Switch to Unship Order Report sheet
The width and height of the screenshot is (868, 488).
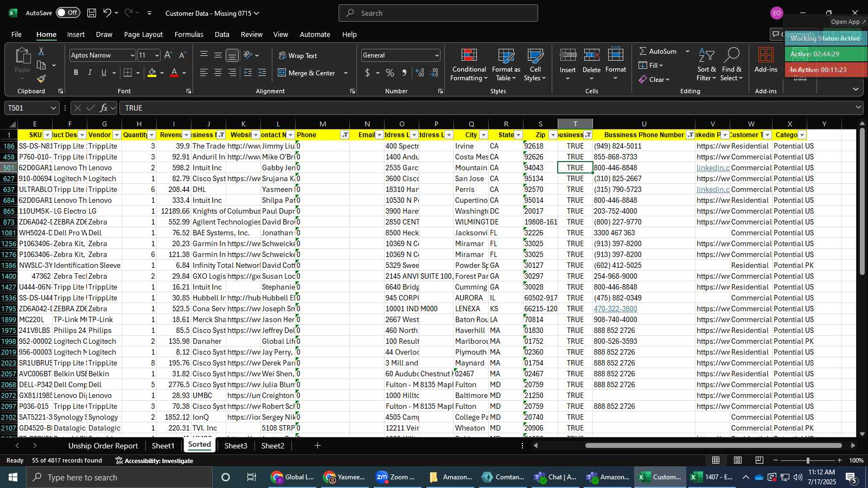point(103,446)
